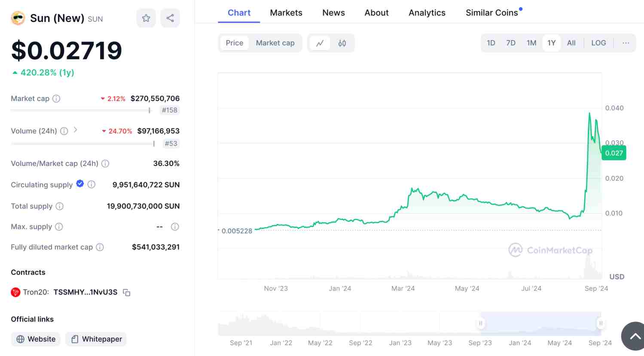Switch to candlestick chart view
The image size is (644, 356).
342,43
